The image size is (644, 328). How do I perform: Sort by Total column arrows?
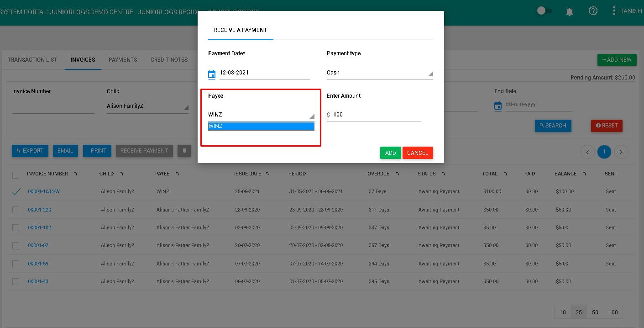pyautogui.click(x=506, y=174)
